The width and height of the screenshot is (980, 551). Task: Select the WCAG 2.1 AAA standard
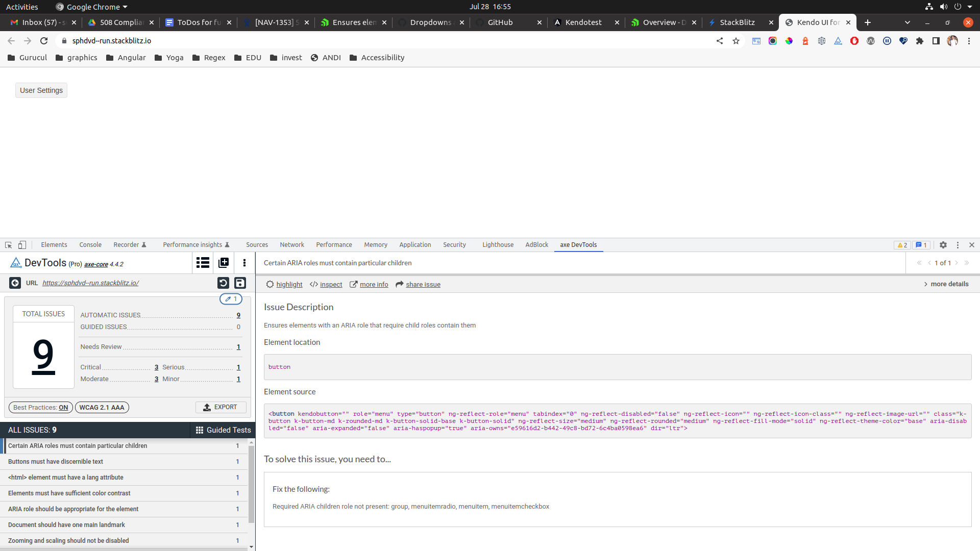point(102,407)
